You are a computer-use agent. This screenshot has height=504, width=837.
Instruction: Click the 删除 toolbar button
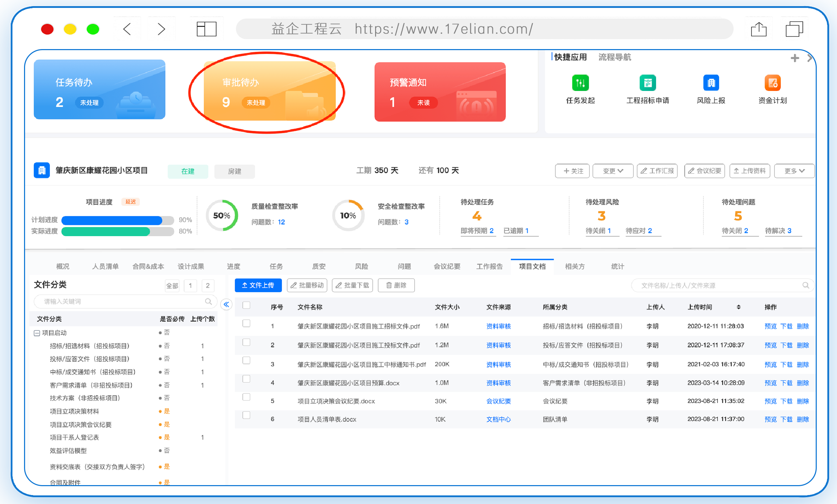tap(396, 285)
